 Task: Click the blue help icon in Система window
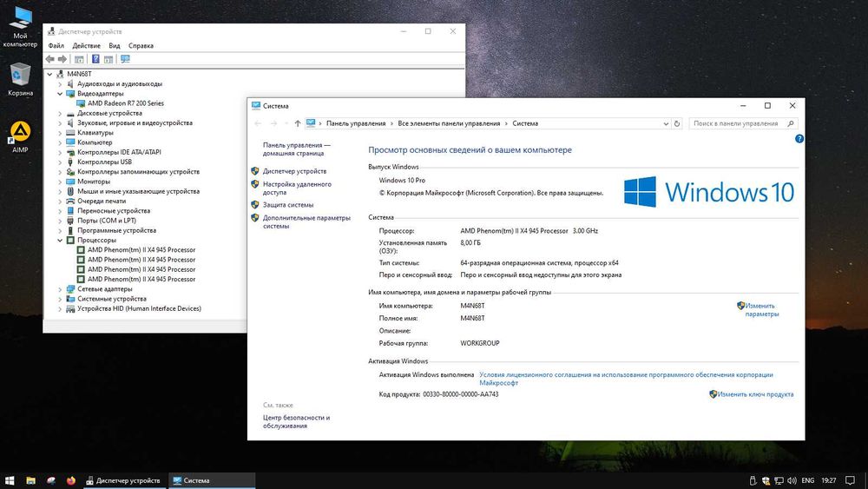pyautogui.click(x=799, y=139)
